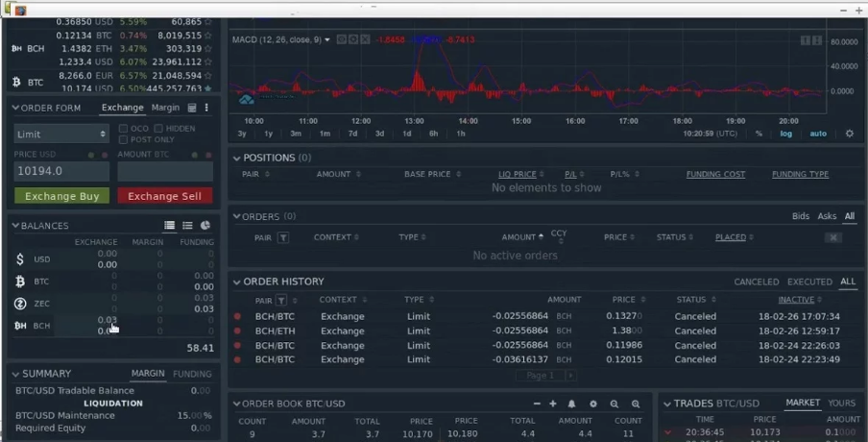Toggle star for BCH/ETH ticker row
The image size is (868, 442).
(x=208, y=48)
